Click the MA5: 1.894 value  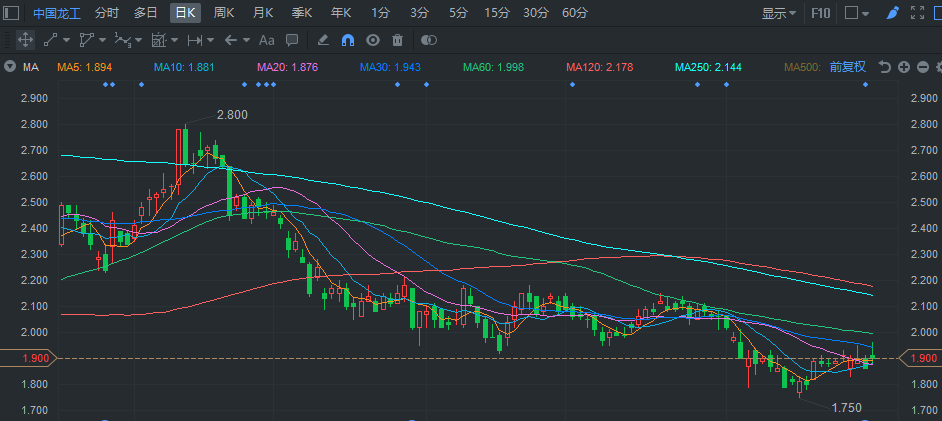(x=85, y=67)
